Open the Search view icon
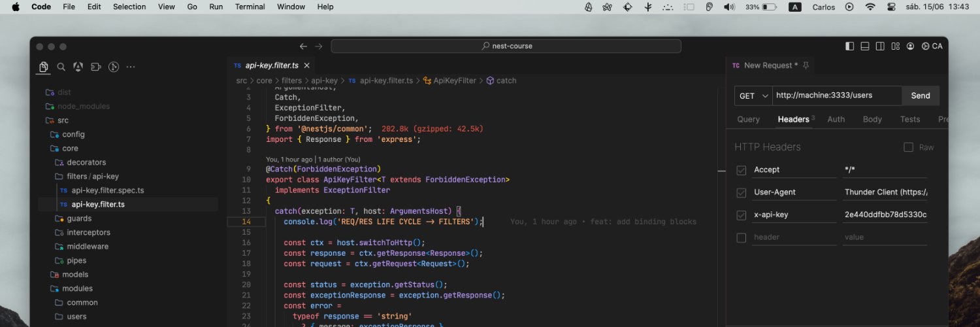The width and height of the screenshot is (980, 327). pyautogui.click(x=61, y=67)
